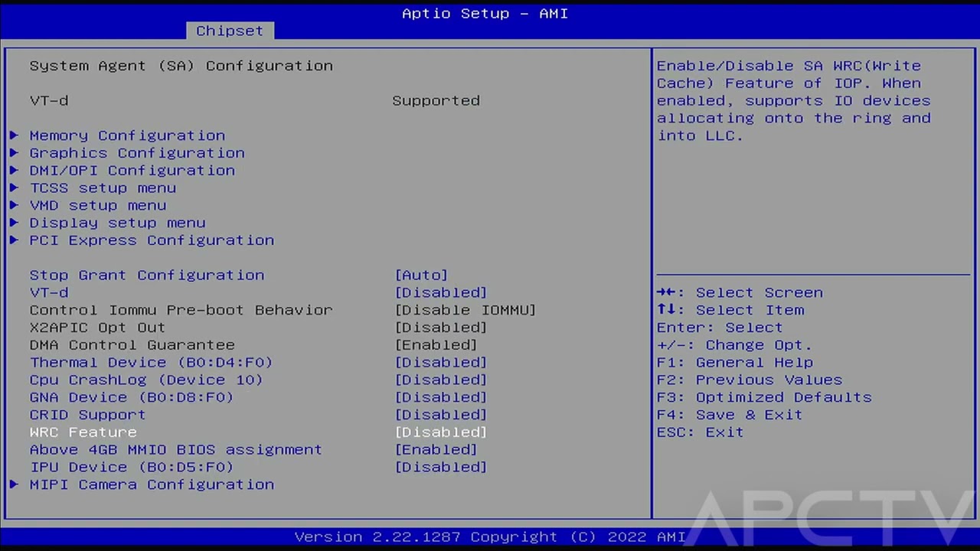Click System Agent (SA) Configuration heading

(181, 66)
